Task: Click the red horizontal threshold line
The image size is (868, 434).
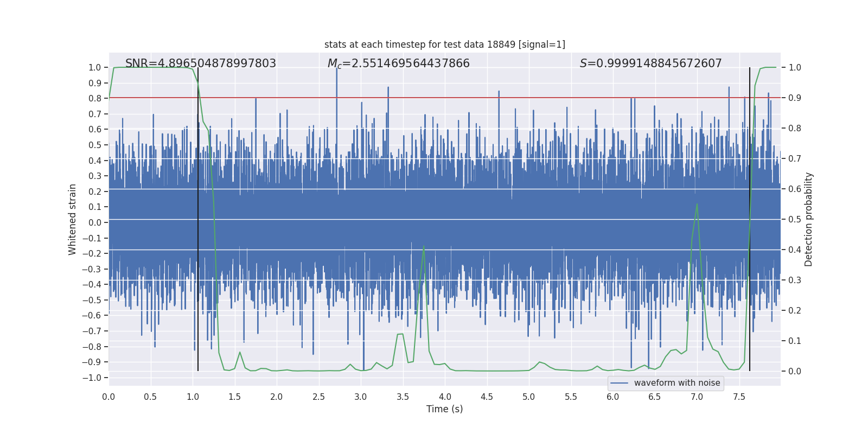Action: point(445,98)
